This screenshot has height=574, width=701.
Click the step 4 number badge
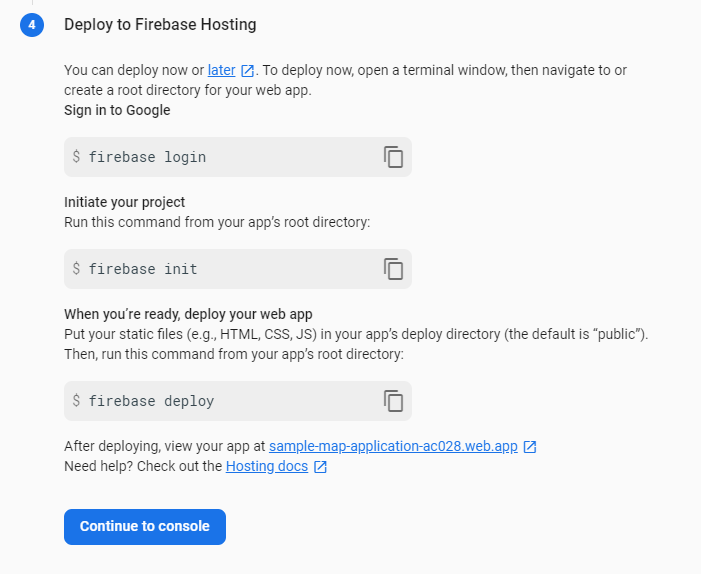pyautogui.click(x=32, y=24)
